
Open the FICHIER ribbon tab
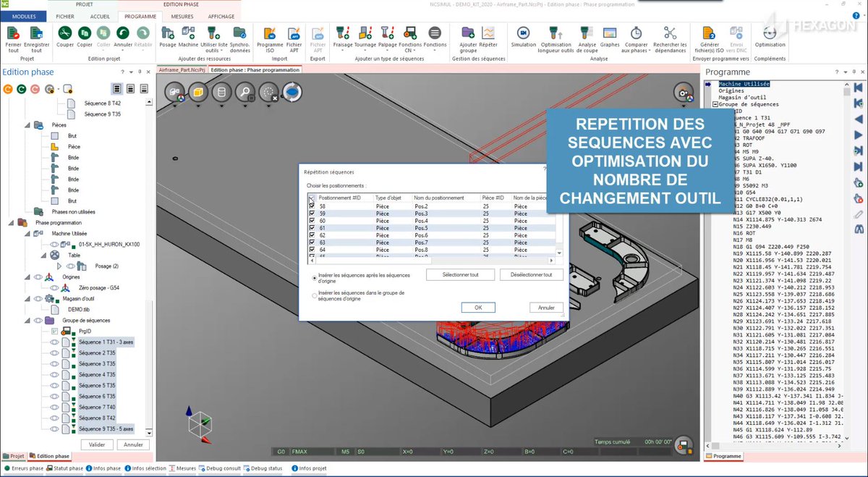[64, 15]
